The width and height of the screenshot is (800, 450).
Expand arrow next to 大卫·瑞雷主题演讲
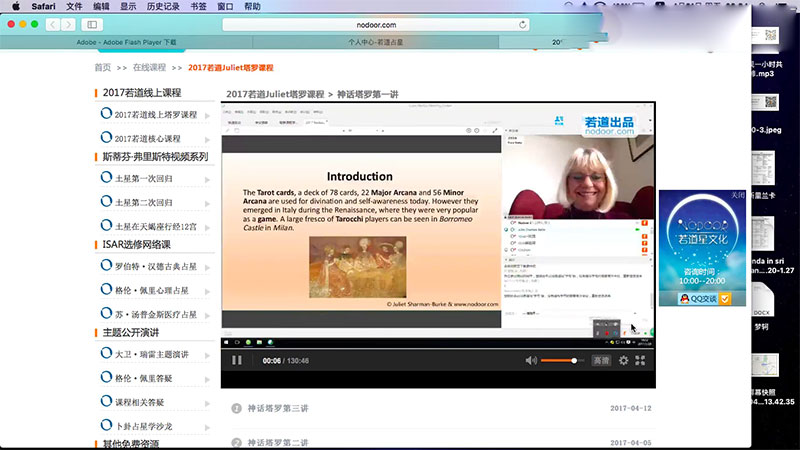(208, 355)
